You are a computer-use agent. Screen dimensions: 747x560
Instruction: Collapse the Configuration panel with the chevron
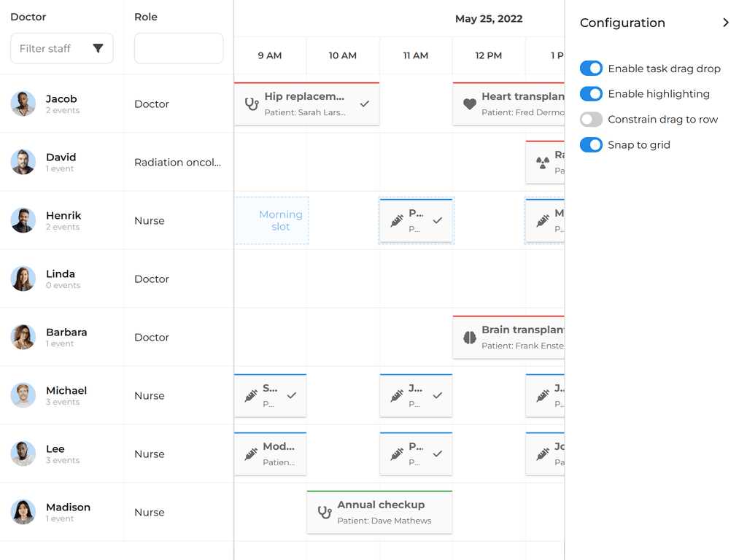[726, 23]
